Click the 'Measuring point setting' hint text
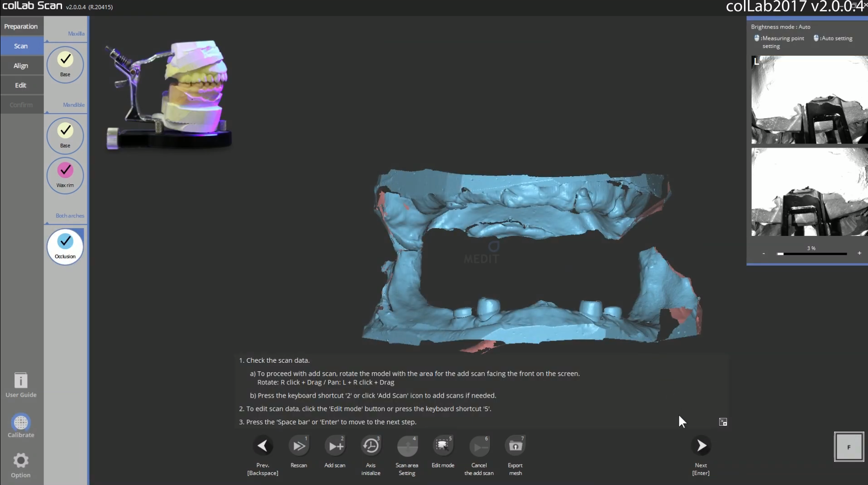This screenshot has height=485, width=868. pyautogui.click(x=782, y=42)
